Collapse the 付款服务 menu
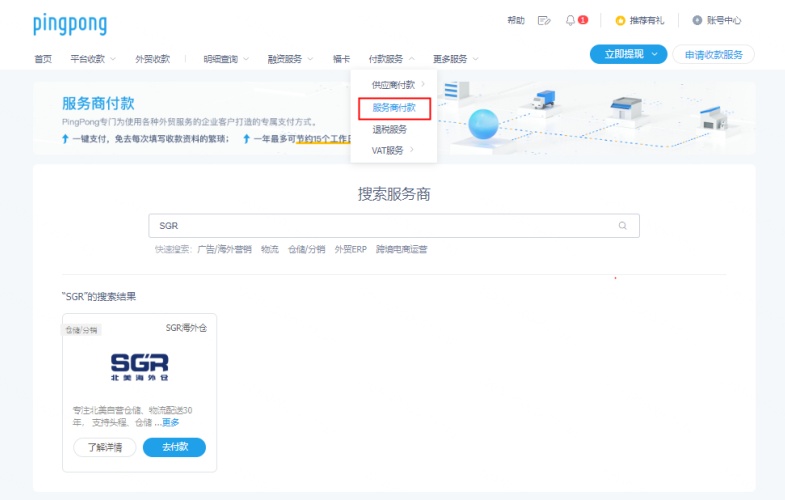Image resolution: width=785 pixels, height=500 pixels. (391, 59)
